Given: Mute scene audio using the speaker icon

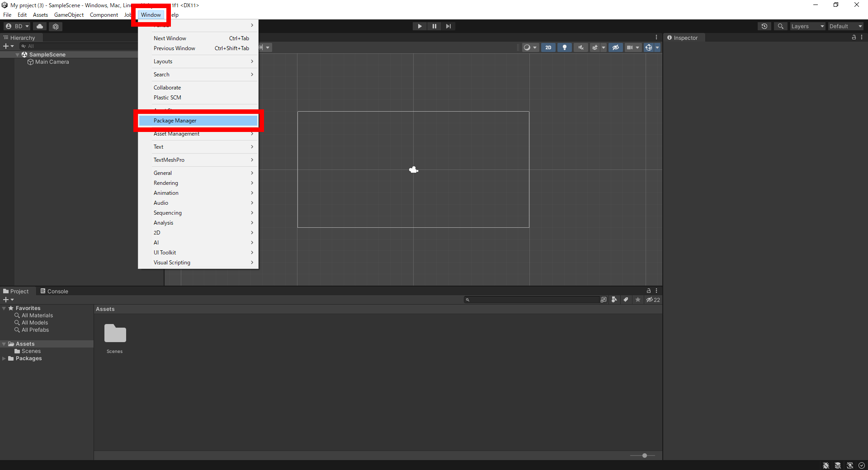Looking at the screenshot, I should [x=580, y=47].
